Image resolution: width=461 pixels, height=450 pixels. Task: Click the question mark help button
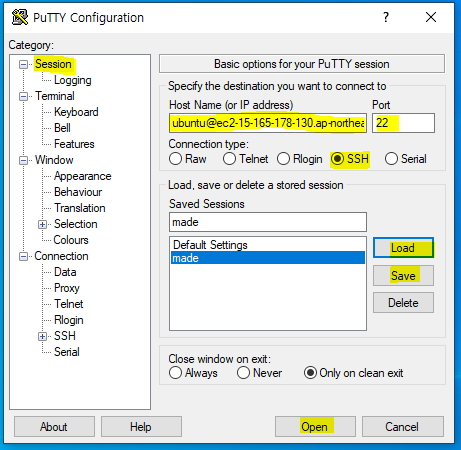pos(386,17)
